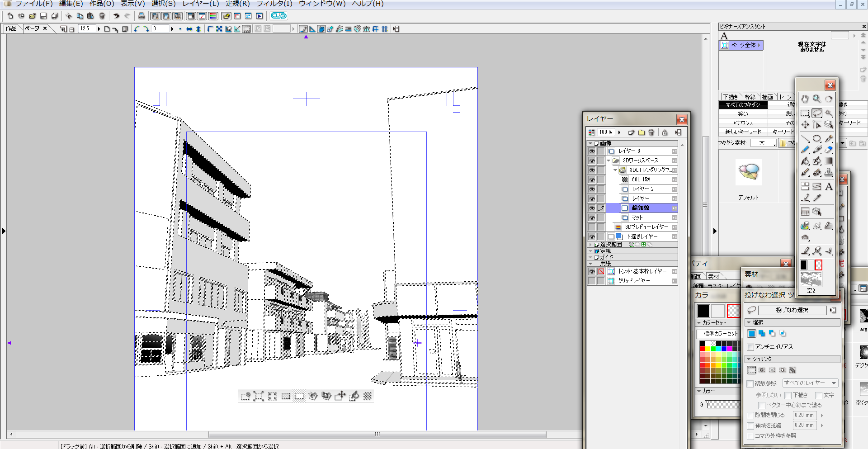Screen dimensions: 868x449
Task: Click the 投げなわ選択 tool name button
Action: coord(792,310)
